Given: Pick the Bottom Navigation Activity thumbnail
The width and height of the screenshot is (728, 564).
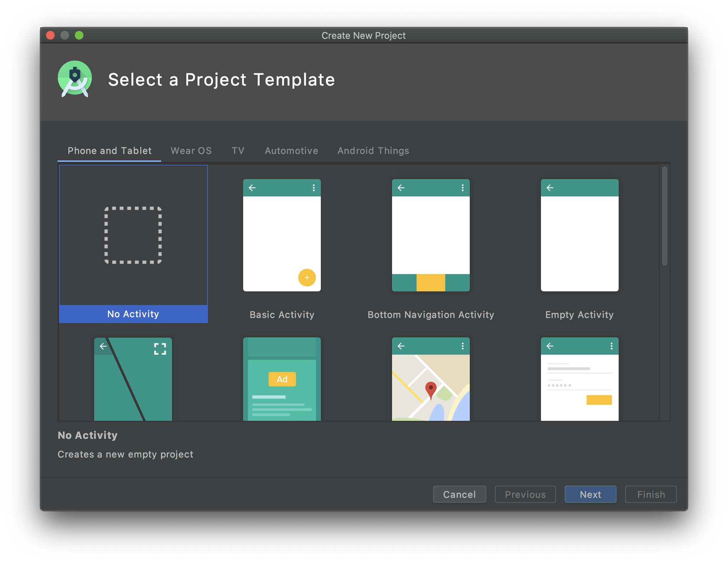Looking at the screenshot, I should (x=431, y=235).
